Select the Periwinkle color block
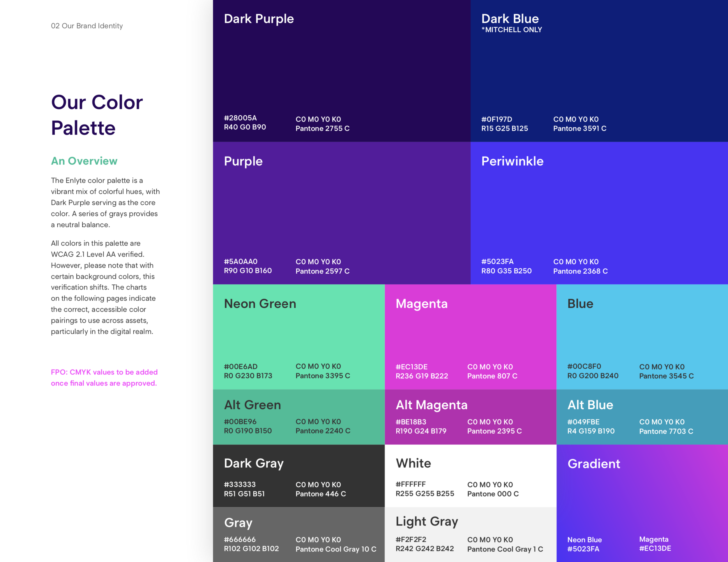728x562 pixels. tap(599, 213)
